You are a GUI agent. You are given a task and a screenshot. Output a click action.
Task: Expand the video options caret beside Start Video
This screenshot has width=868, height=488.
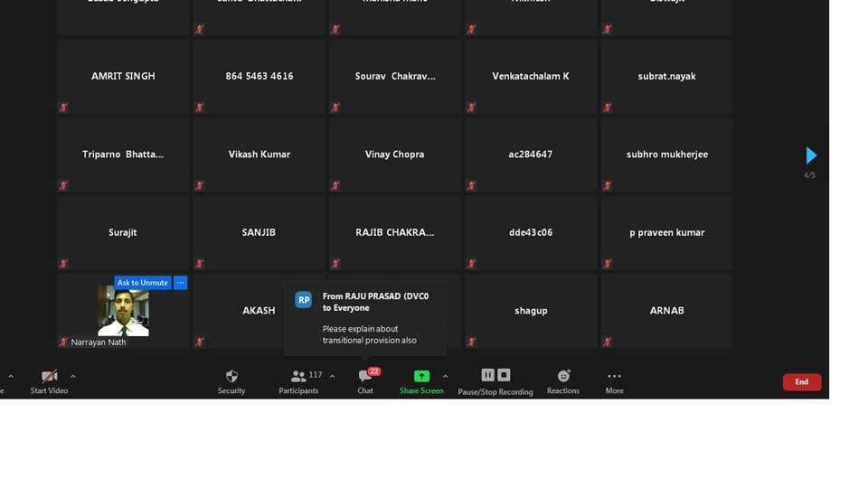[73, 376]
